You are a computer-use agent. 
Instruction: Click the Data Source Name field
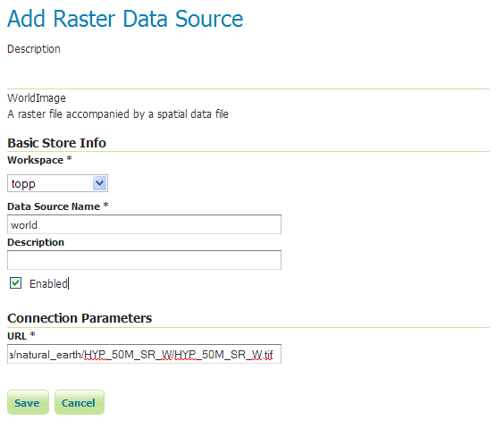click(145, 224)
